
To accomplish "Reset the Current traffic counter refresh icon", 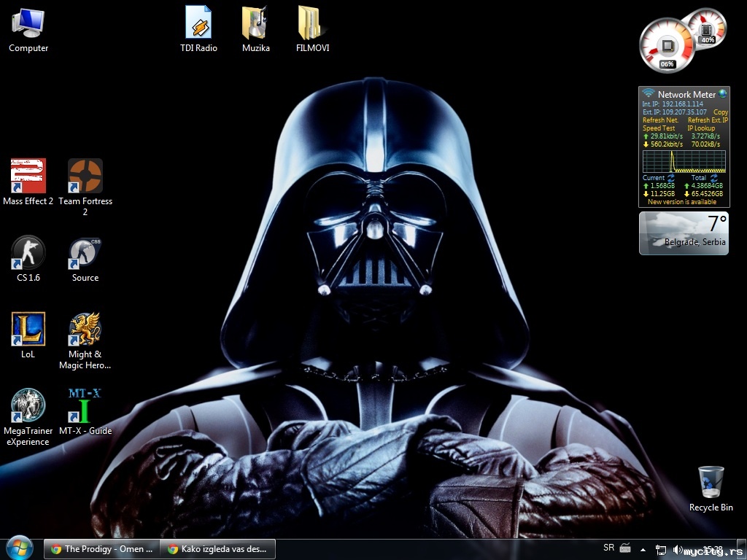I will tap(671, 178).
